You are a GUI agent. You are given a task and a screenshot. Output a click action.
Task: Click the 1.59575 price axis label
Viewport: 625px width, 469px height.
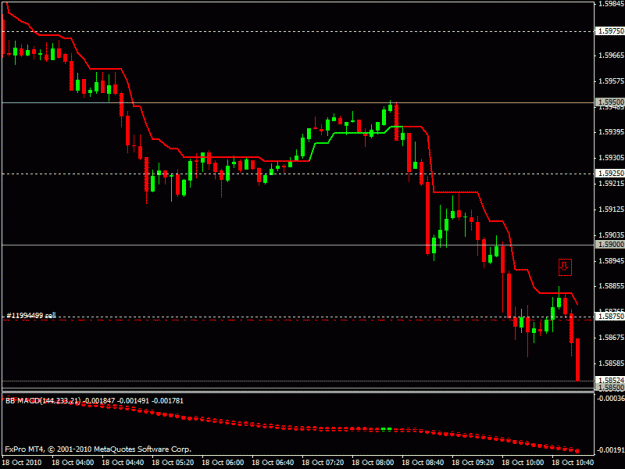[611, 81]
